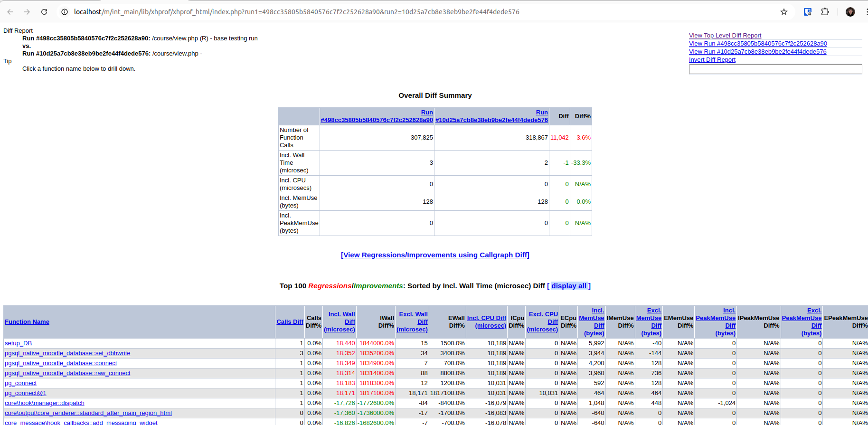Screen dimensions: 868x425
Task: Click the function search input box
Action: tap(775, 69)
